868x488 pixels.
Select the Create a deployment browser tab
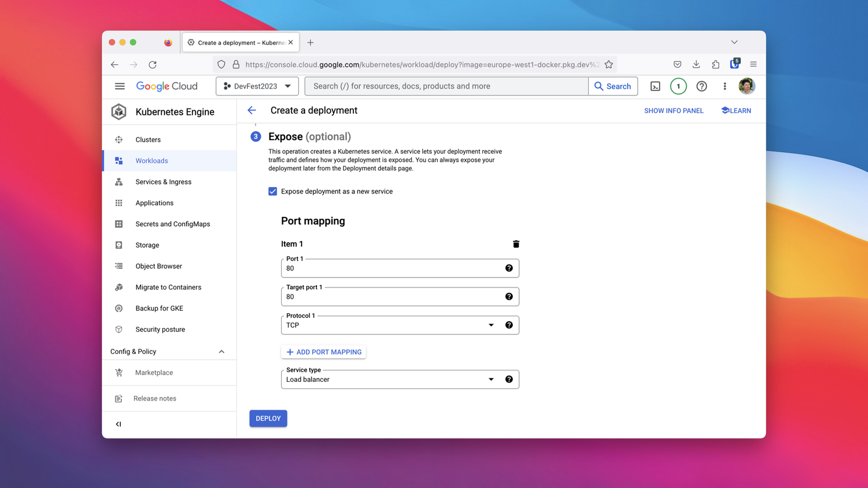click(x=241, y=43)
